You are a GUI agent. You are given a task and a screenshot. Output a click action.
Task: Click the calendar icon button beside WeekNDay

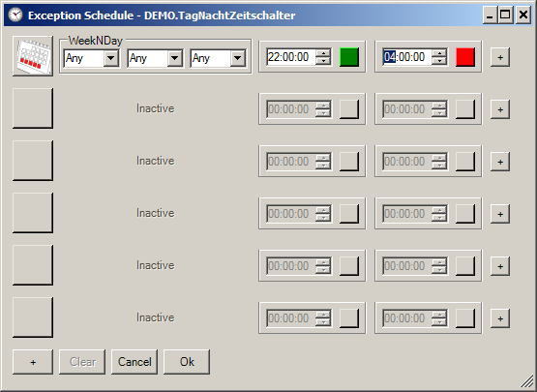[x=33, y=56]
